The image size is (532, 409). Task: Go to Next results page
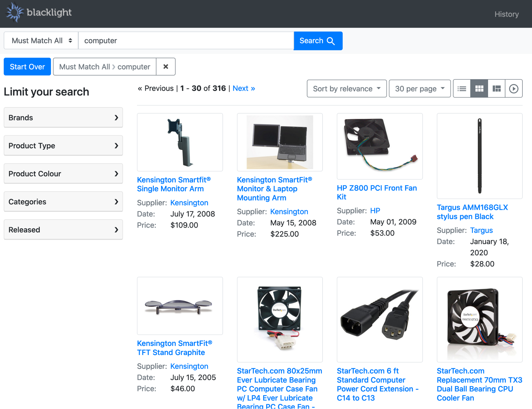244,88
